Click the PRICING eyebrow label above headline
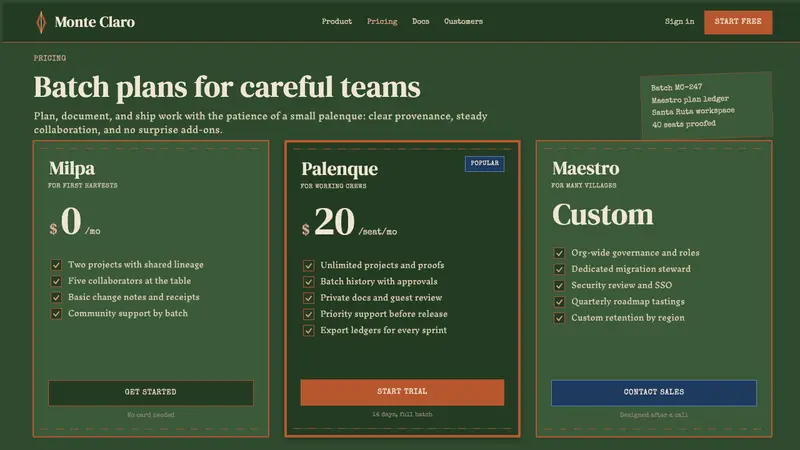Screen dimensions: 800x450 coord(50,58)
